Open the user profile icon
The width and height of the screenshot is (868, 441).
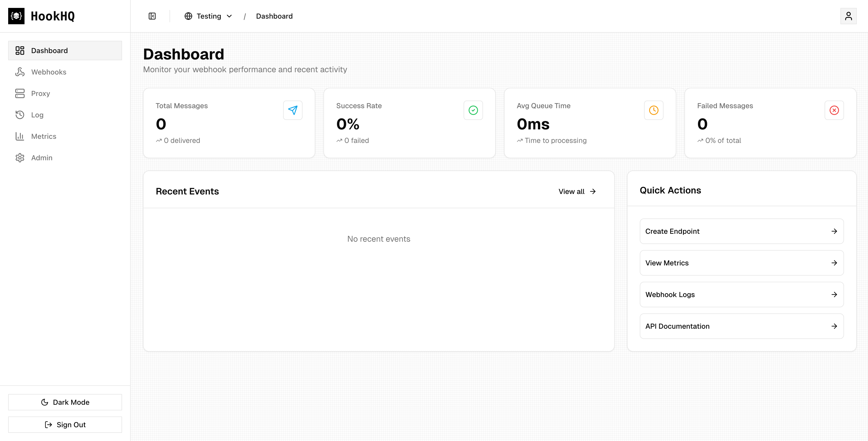[x=848, y=16]
